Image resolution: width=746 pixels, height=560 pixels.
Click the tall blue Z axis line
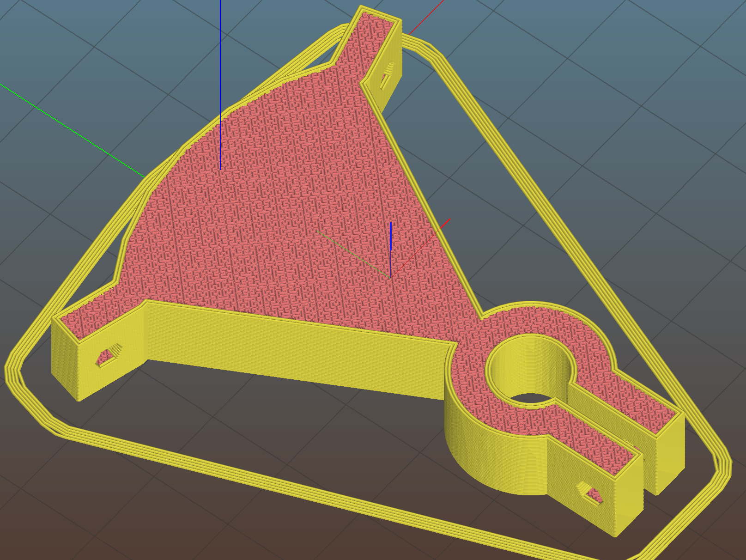[220, 69]
